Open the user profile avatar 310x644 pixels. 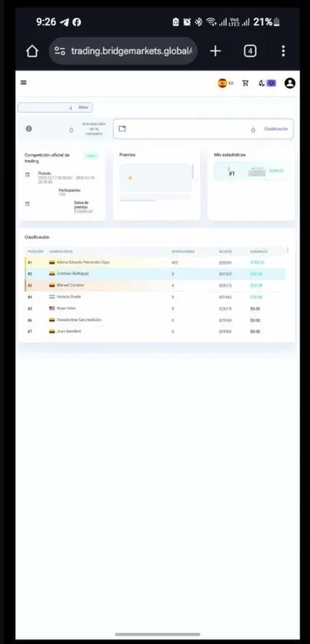click(x=290, y=83)
